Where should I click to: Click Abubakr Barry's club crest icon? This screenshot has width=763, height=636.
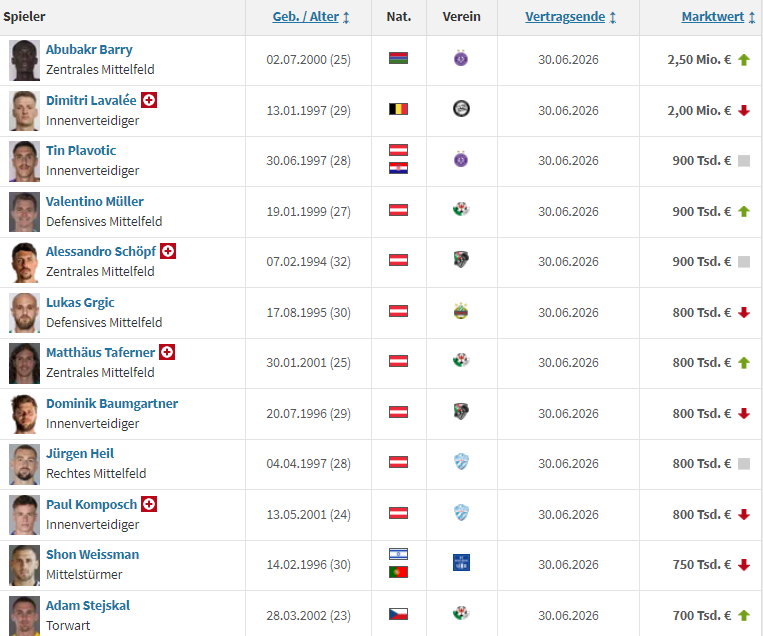(461, 59)
